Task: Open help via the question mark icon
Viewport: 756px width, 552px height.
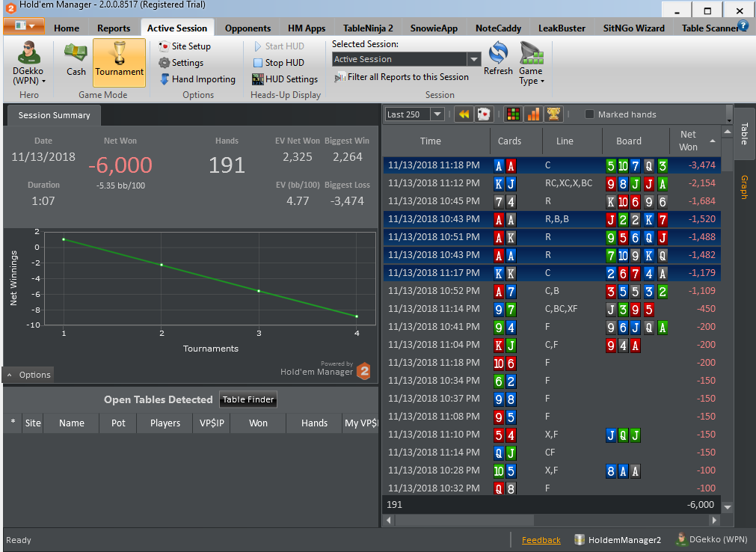Action: (x=743, y=25)
